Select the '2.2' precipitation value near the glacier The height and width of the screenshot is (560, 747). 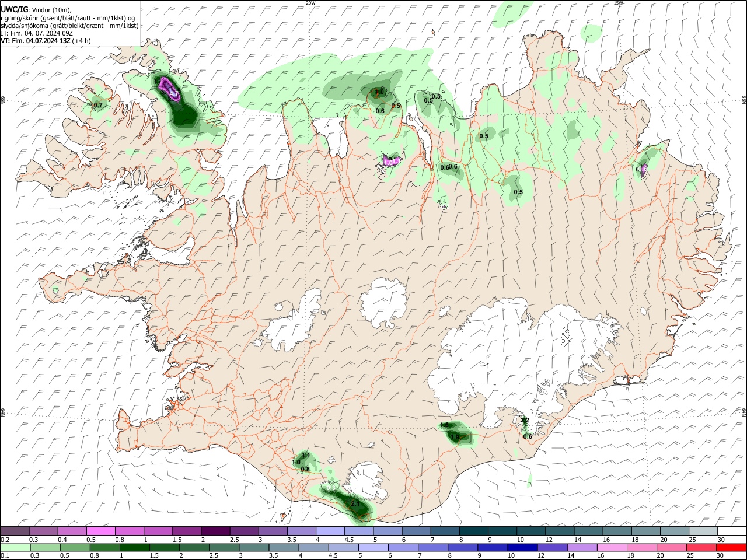[x=525, y=420]
